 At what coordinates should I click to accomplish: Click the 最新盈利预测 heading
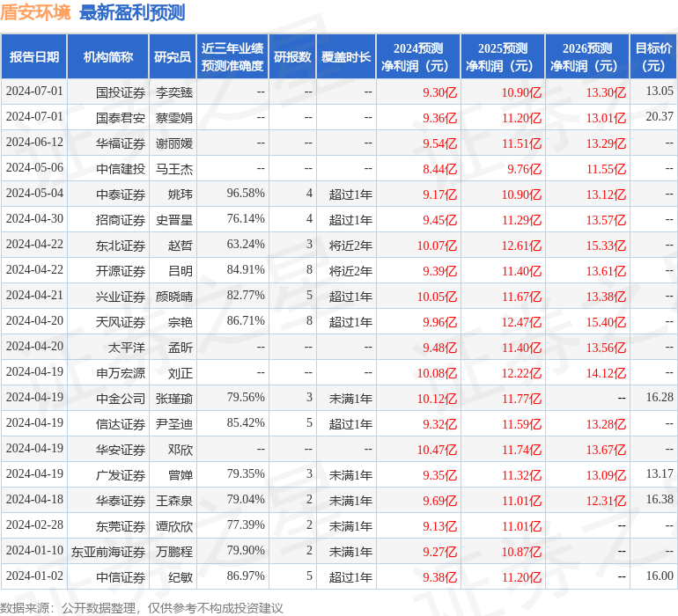pyautogui.click(x=132, y=12)
